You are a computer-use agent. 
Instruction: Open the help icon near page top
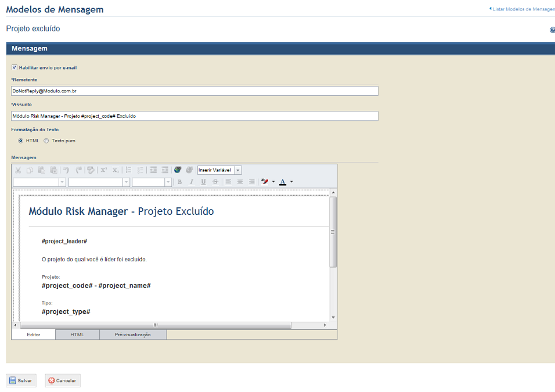pos(552,30)
